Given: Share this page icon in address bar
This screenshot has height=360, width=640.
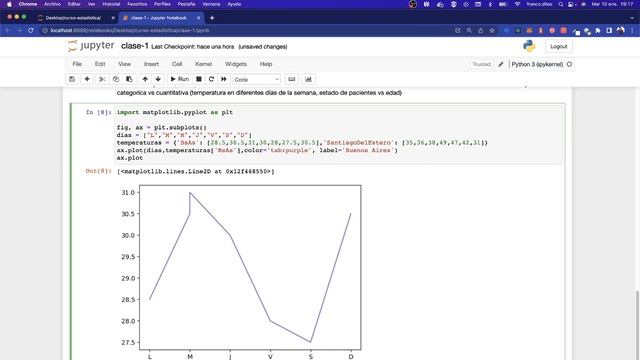Looking at the screenshot, I should (480, 31).
